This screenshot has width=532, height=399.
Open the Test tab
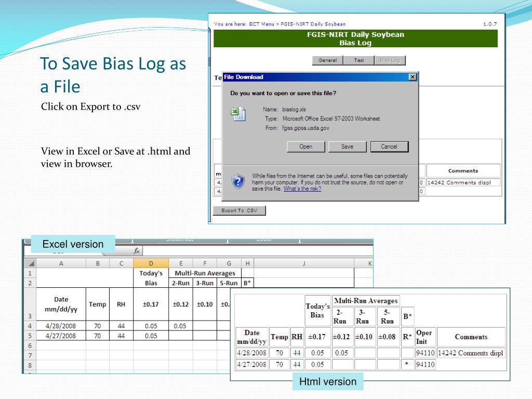pos(359,60)
